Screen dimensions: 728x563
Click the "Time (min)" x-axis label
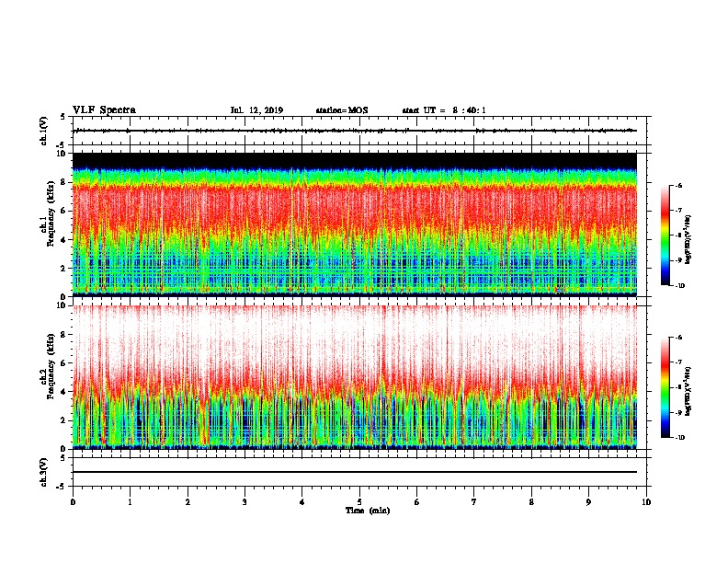pos(368,511)
